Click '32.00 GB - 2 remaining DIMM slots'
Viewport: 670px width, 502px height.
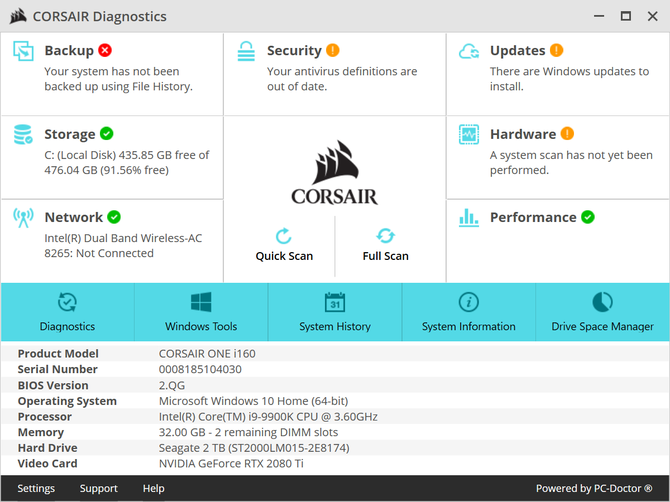[x=248, y=432]
